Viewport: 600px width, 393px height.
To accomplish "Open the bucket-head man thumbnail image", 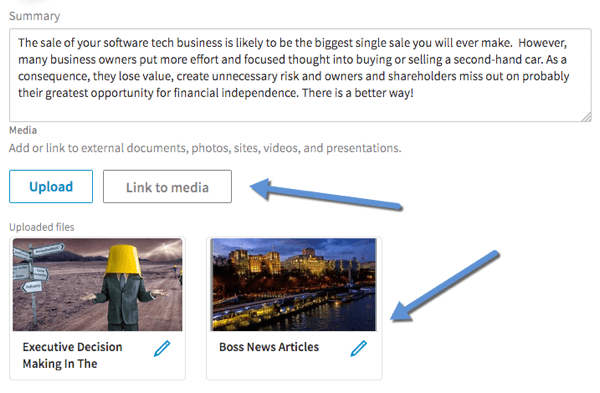I will pyautogui.click(x=98, y=284).
